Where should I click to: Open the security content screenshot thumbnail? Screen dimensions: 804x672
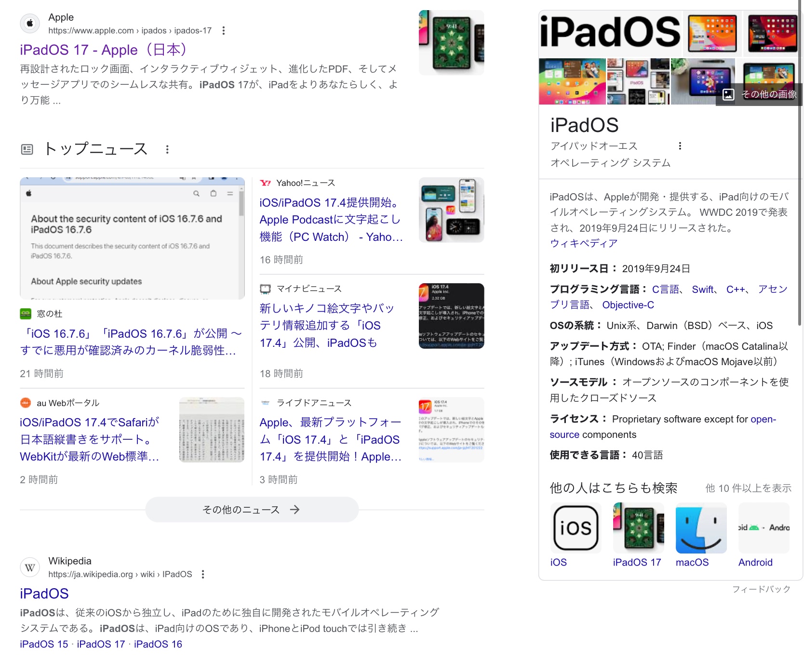click(x=132, y=238)
